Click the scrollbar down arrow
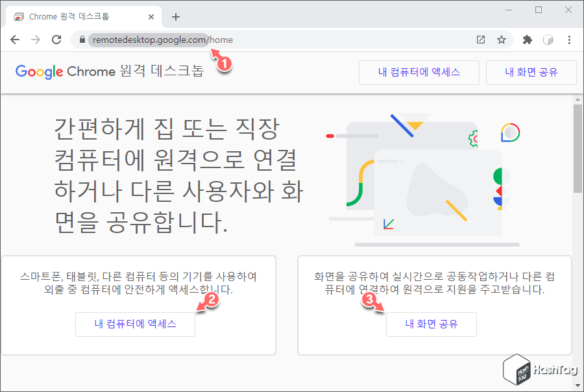This screenshot has height=392, width=584. pos(577,385)
